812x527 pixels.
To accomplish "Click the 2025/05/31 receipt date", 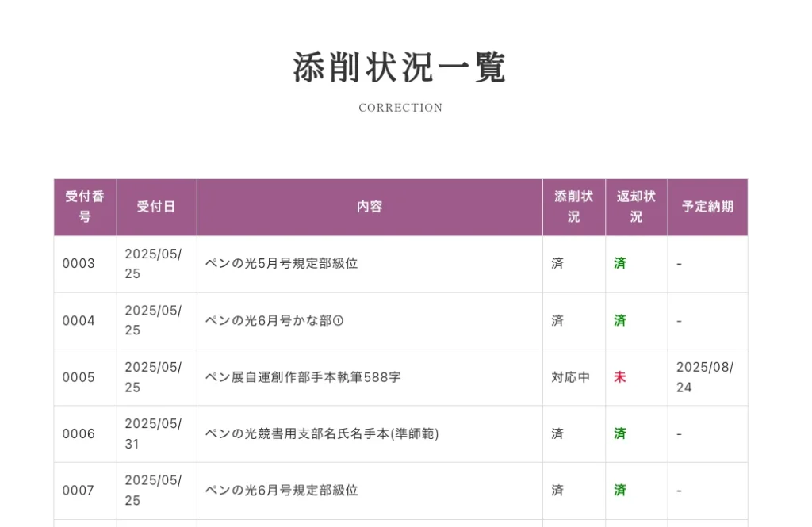I will point(153,434).
